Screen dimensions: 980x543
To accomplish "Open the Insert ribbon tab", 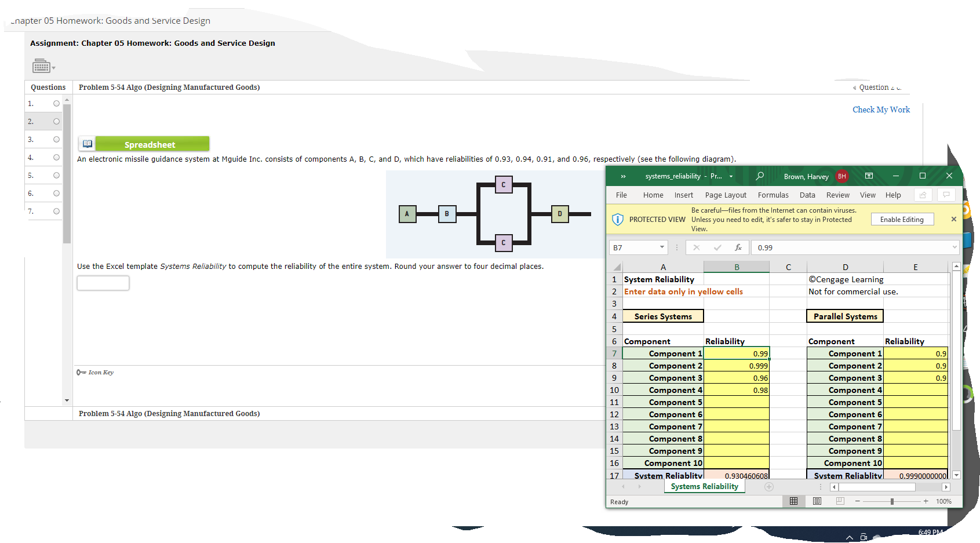I will pos(684,195).
